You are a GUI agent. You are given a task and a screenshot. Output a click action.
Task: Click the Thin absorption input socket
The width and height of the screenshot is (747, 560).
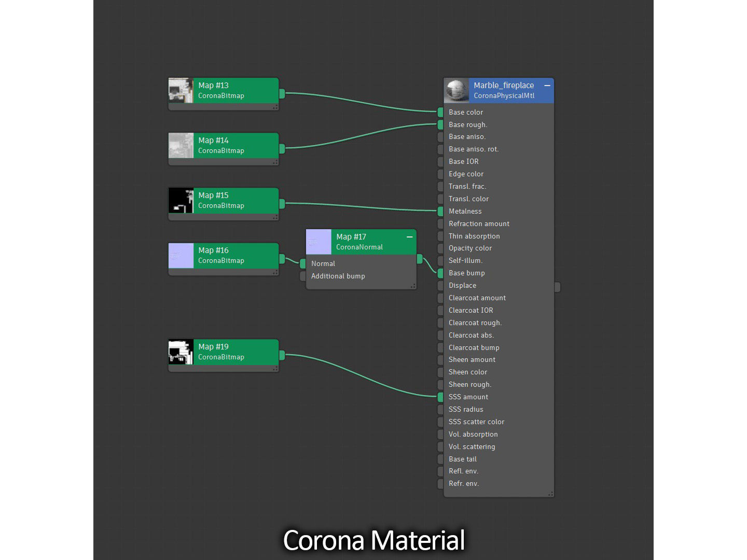click(440, 236)
